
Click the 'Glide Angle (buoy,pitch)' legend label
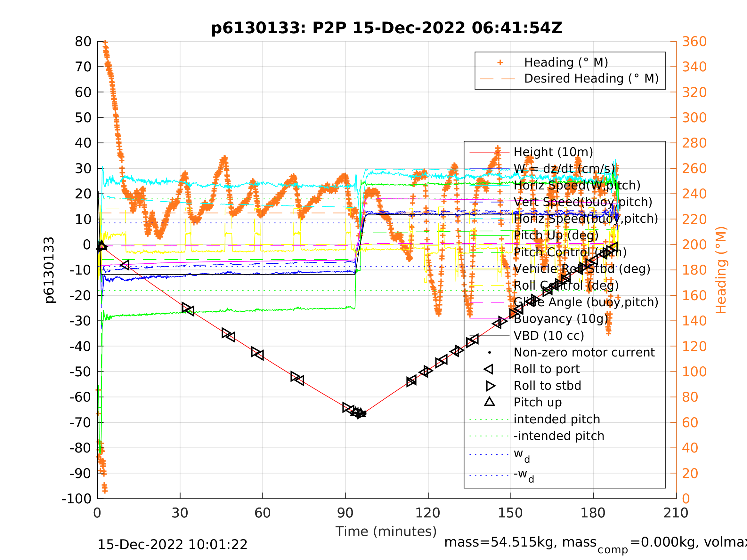click(x=586, y=302)
